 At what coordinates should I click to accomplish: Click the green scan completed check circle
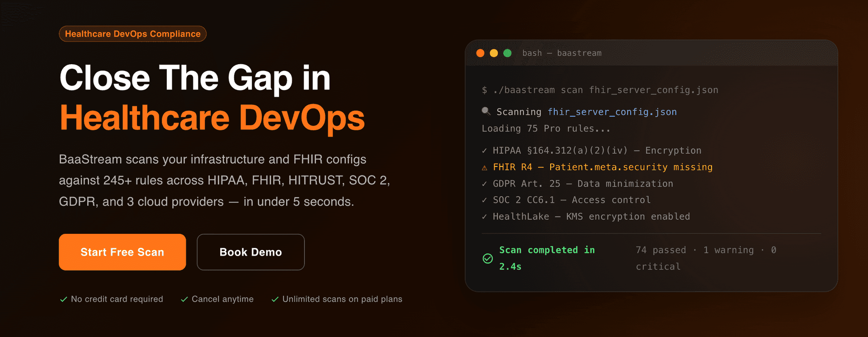488,258
